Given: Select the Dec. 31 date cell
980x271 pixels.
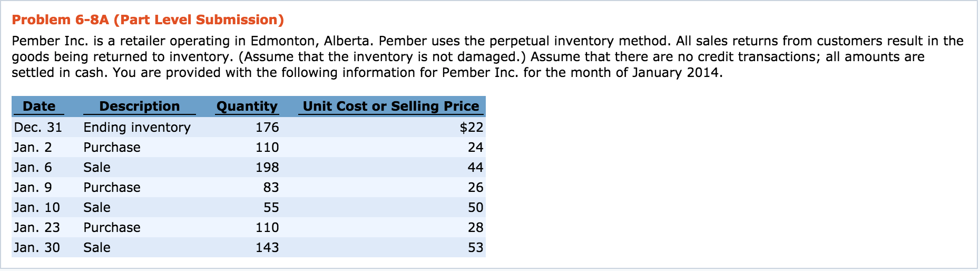Looking at the screenshot, I should coord(38,128).
